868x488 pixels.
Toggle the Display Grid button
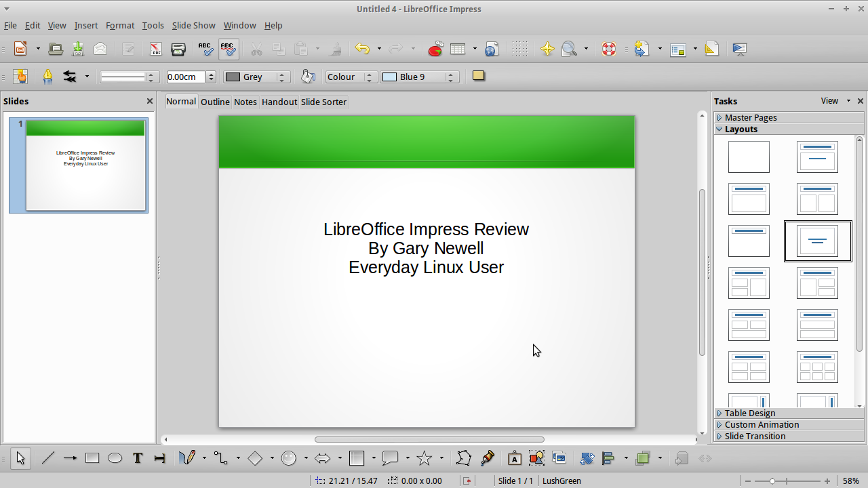(519, 49)
